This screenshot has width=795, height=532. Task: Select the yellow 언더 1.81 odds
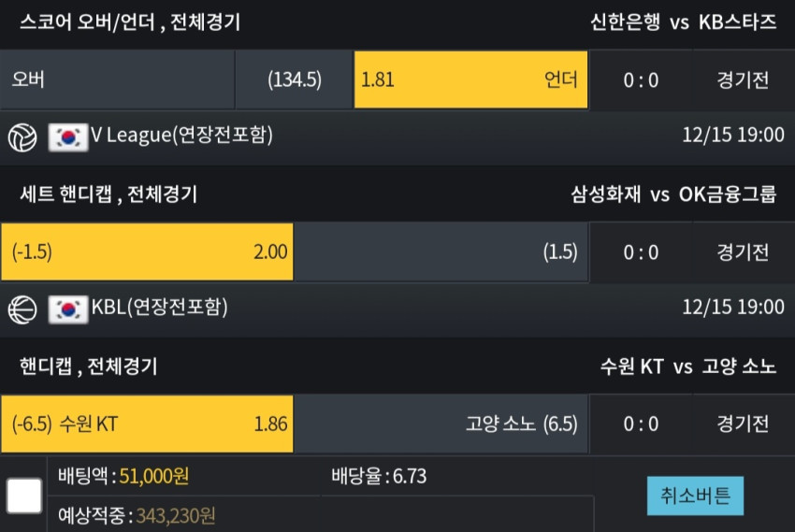[x=470, y=79]
